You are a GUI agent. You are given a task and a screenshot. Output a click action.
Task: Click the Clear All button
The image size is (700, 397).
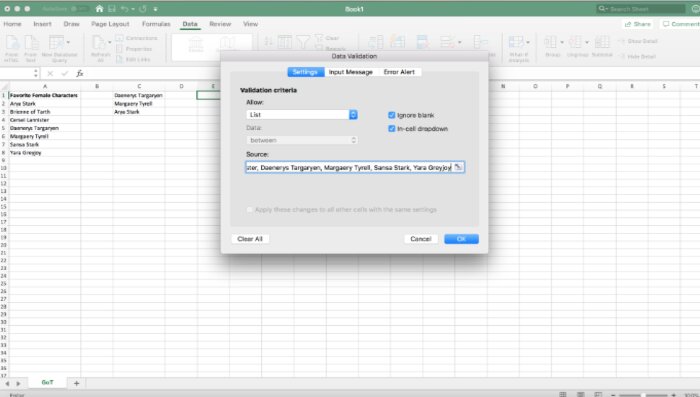250,239
